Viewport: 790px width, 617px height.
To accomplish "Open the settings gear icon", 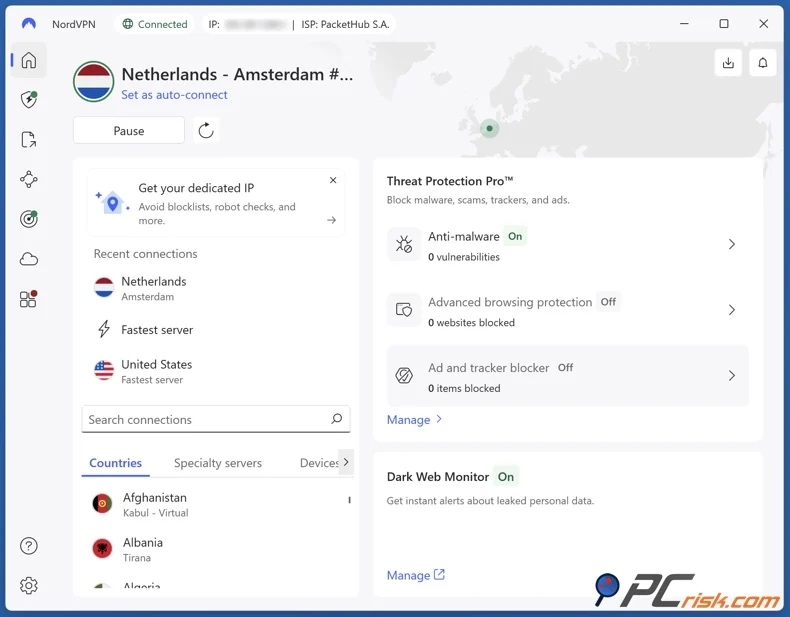I will pos(29,585).
